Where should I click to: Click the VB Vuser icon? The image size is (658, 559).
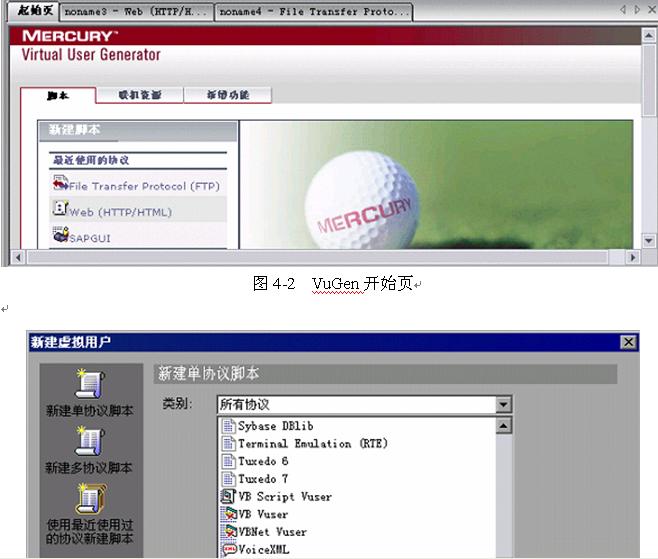(x=229, y=514)
